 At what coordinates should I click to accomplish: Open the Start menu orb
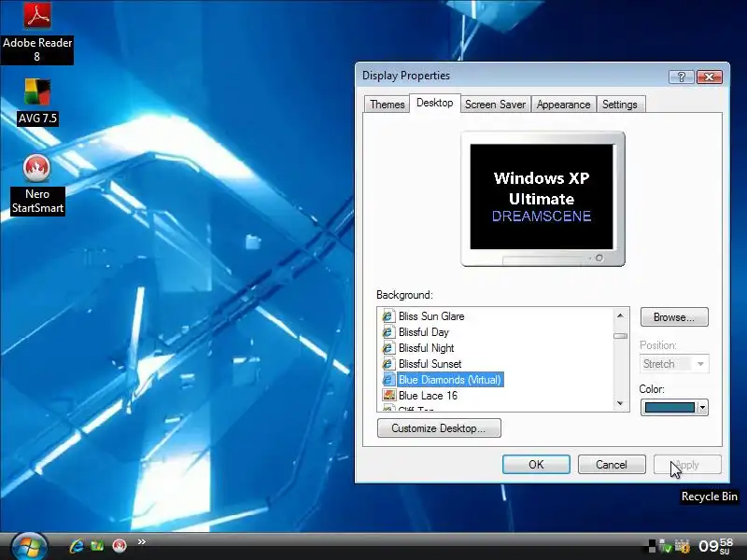pyautogui.click(x=29, y=546)
